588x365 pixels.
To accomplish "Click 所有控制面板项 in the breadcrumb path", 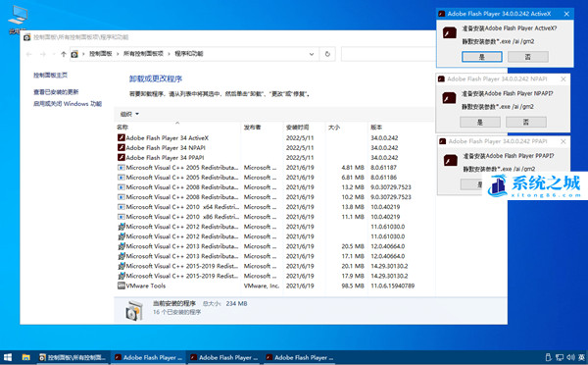I will tap(143, 54).
